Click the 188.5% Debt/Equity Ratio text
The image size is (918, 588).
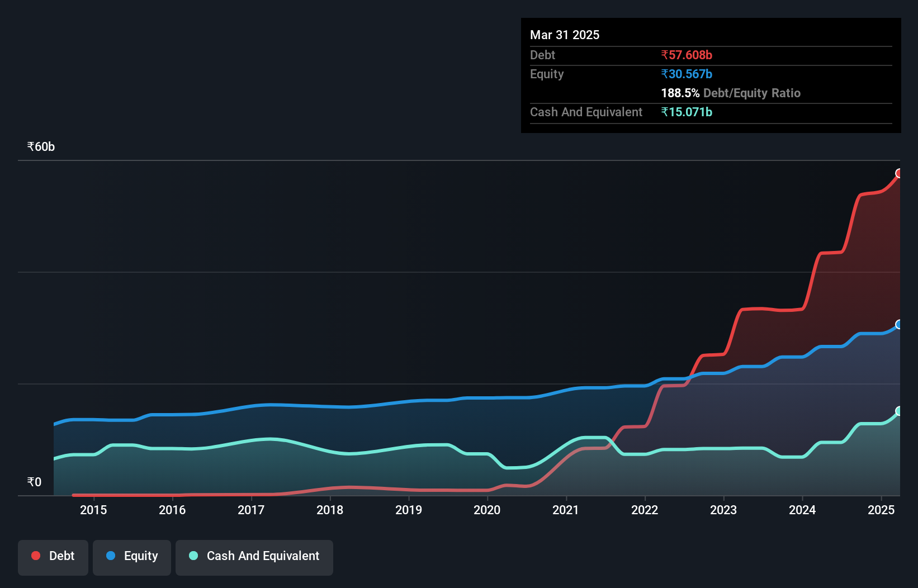tap(731, 93)
